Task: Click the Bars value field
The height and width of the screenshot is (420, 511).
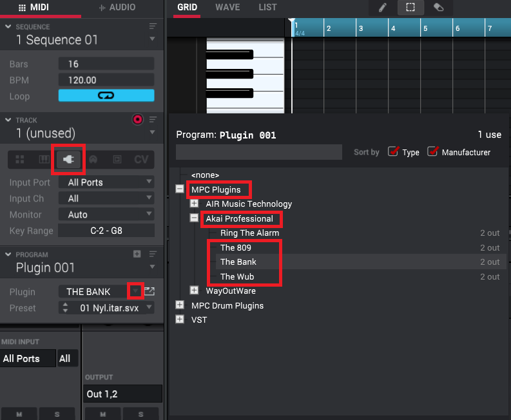Action: [106, 64]
